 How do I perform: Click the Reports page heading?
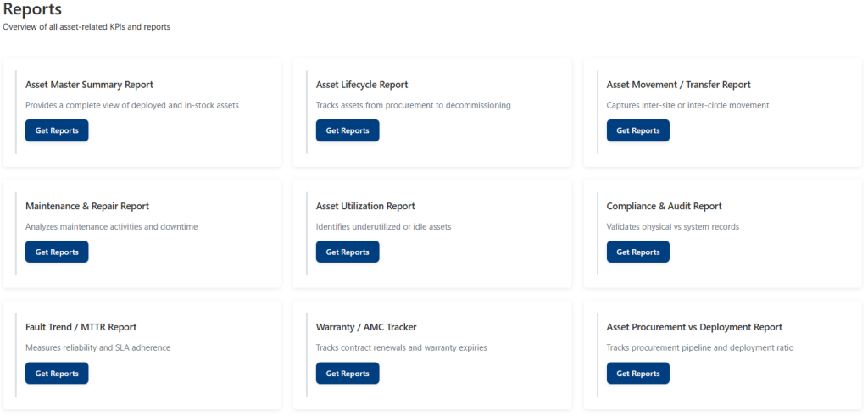(32, 10)
